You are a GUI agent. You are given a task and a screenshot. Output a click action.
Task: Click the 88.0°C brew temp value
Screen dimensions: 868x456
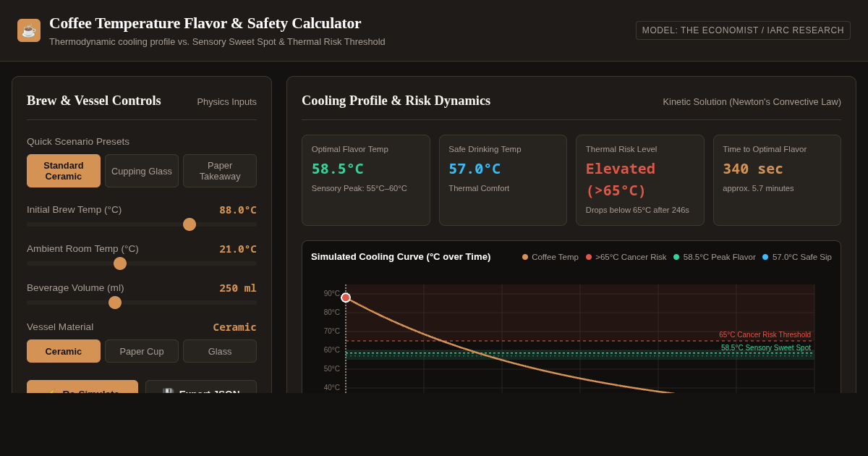238,210
